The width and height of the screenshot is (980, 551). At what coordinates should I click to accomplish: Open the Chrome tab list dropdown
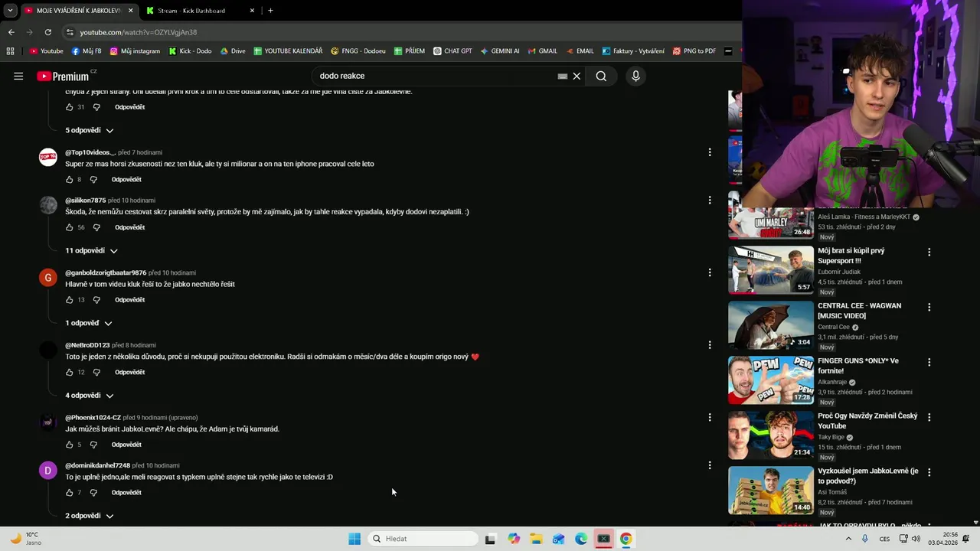(x=10, y=11)
